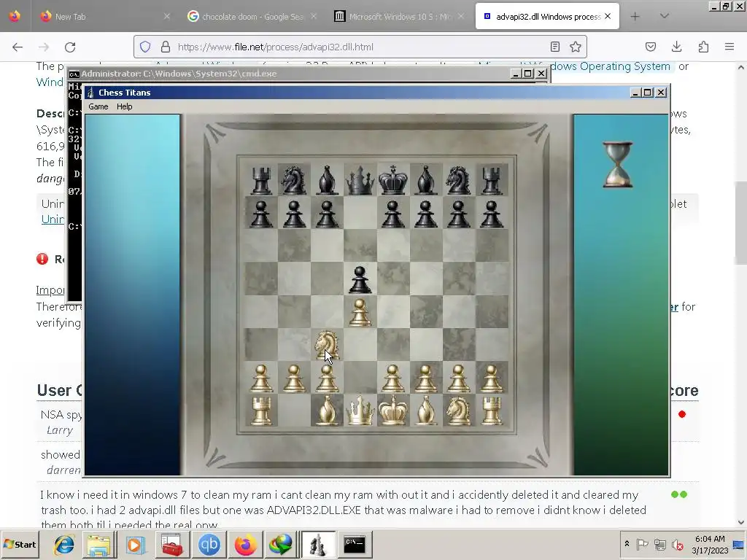Open a new Firefox tab
The width and height of the screenshot is (747, 560).
click(635, 17)
